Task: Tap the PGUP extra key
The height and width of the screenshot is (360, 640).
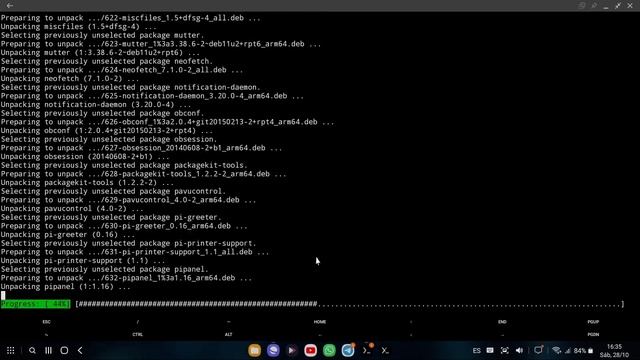Action: pos(593,322)
